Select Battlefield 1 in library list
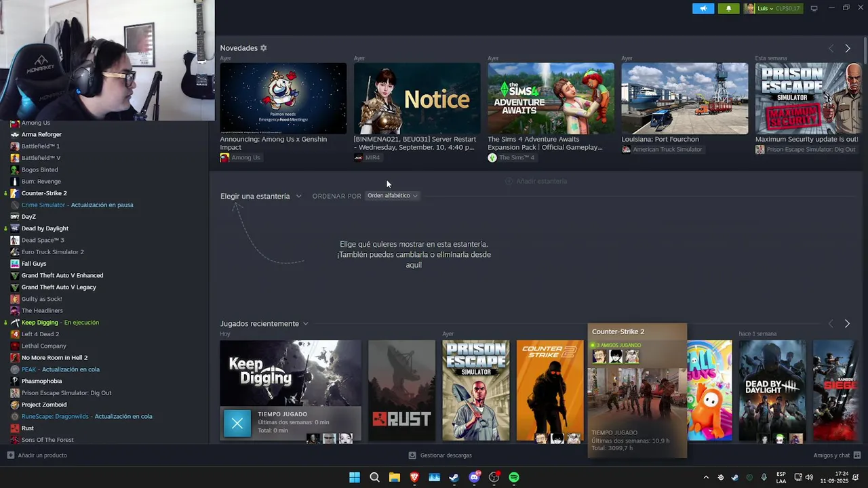This screenshot has width=868, height=488. (x=41, y=146)
